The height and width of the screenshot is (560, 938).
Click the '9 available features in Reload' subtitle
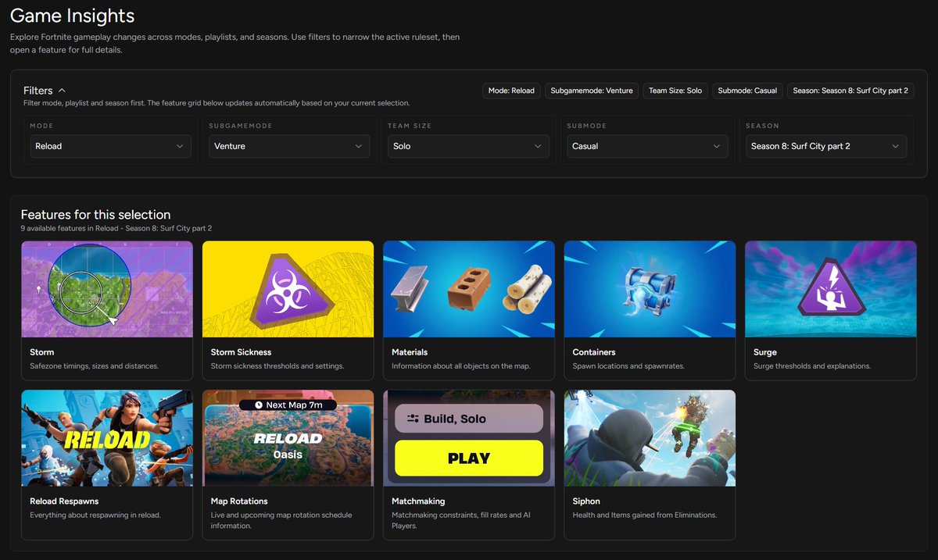point(116,228)
